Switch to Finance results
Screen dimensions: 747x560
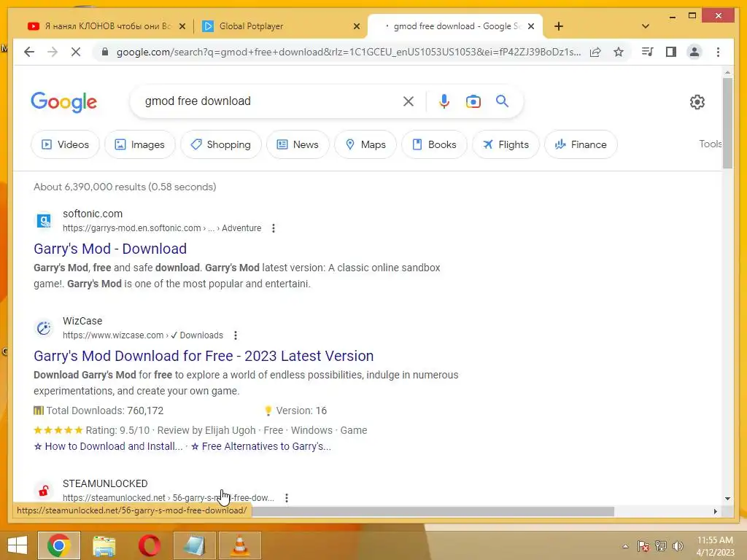click(581, 144)
